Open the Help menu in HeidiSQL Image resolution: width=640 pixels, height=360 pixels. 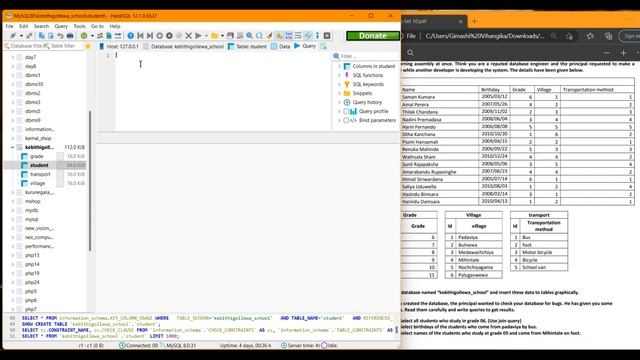tap(115, 26)
